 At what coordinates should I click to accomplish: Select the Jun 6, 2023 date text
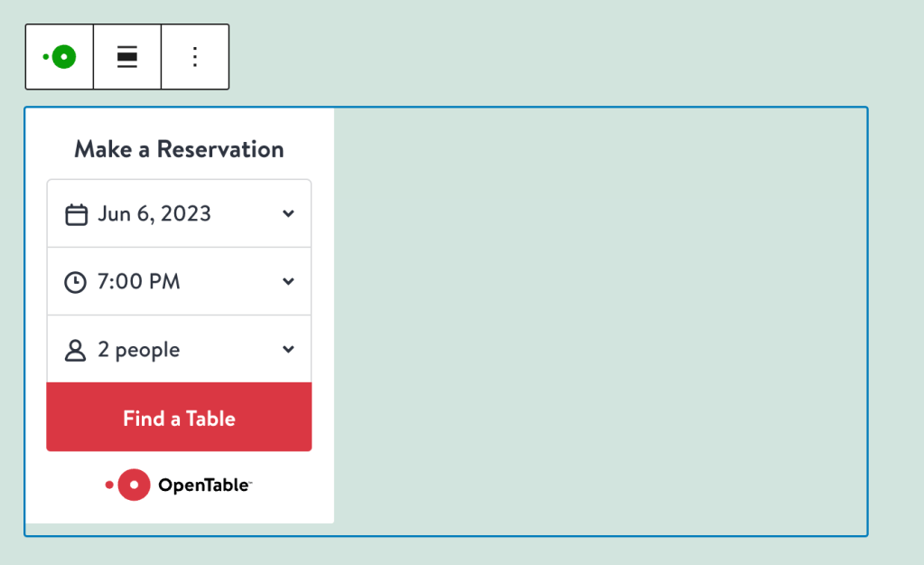click(x=154, y=214)
